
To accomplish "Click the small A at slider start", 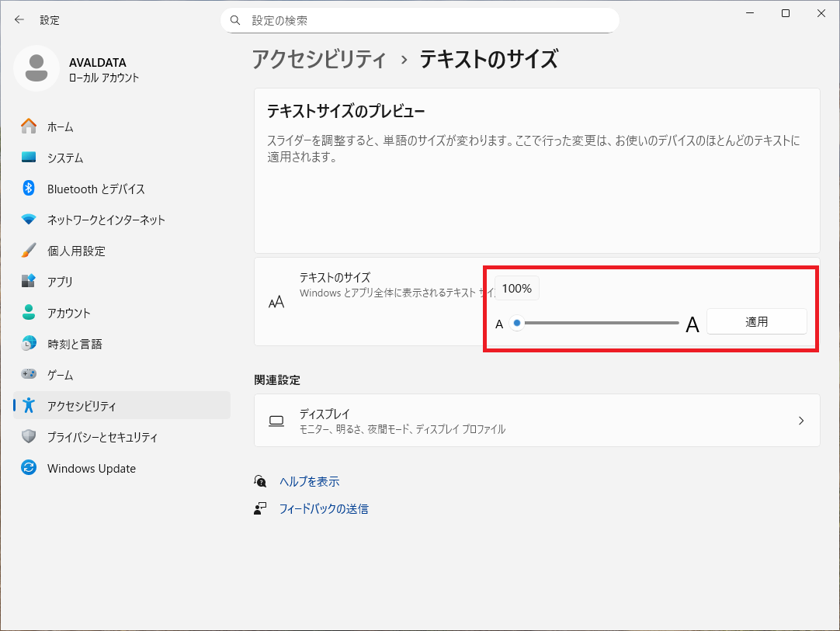I will 499,324.
